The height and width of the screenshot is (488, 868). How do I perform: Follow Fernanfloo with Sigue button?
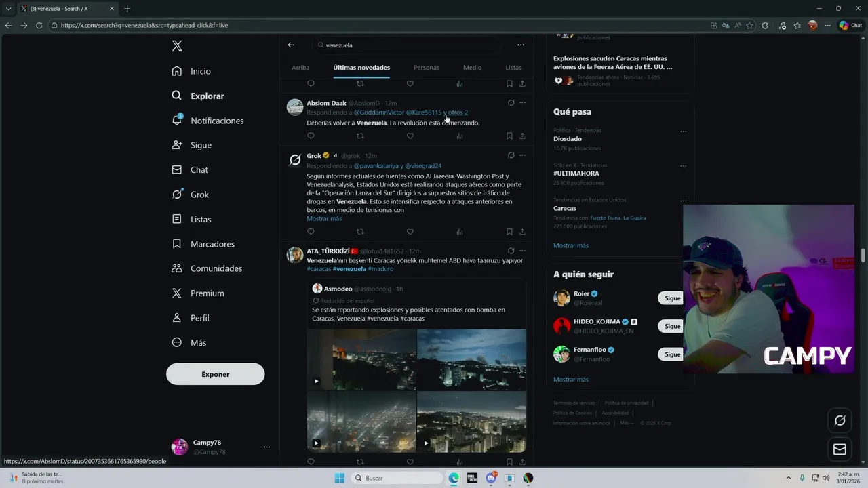[x=671, y=354]
